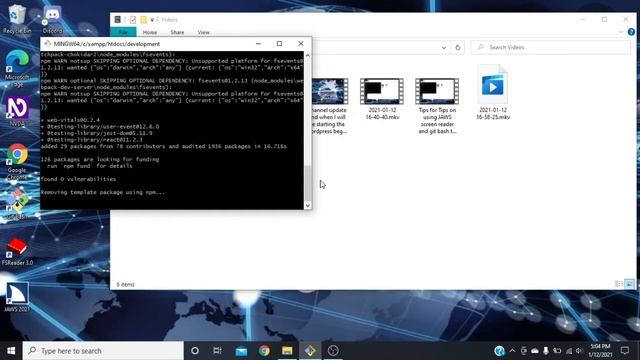Open the Discord desktop shortcut

[52, 19]
